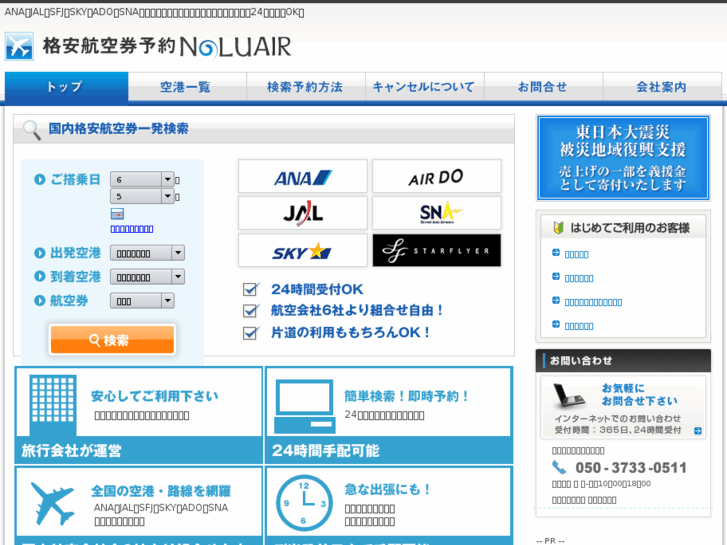Open the calendar picker icon under boarding date
The width and height of the screenshot is (727, 545).
click(117, 214)
